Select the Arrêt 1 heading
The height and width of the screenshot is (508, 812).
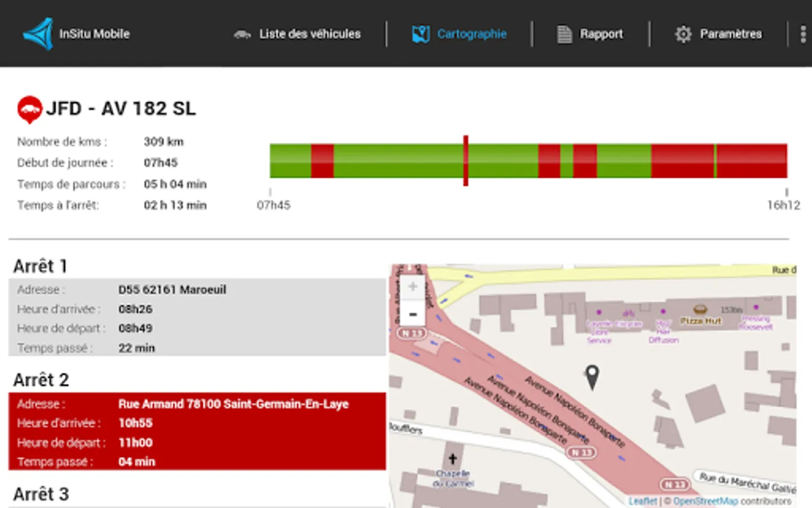pyautogui.click(x=41, y=266)
